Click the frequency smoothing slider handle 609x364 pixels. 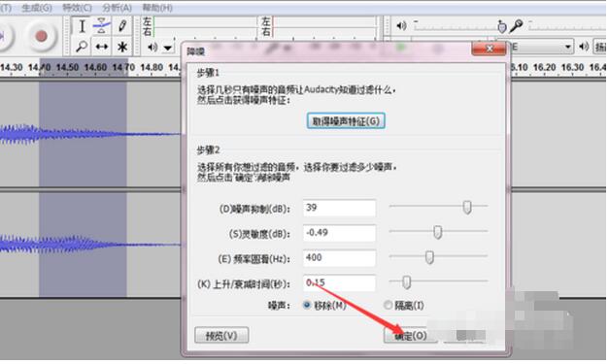[429, 257]
